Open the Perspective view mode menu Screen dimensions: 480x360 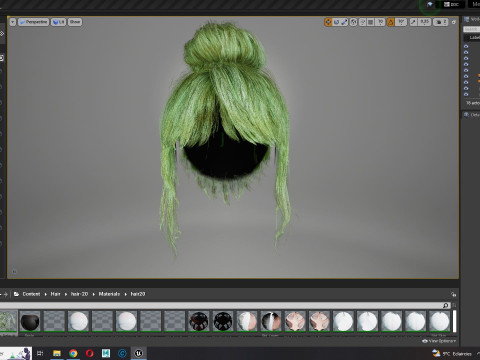[x=34, y=22]
